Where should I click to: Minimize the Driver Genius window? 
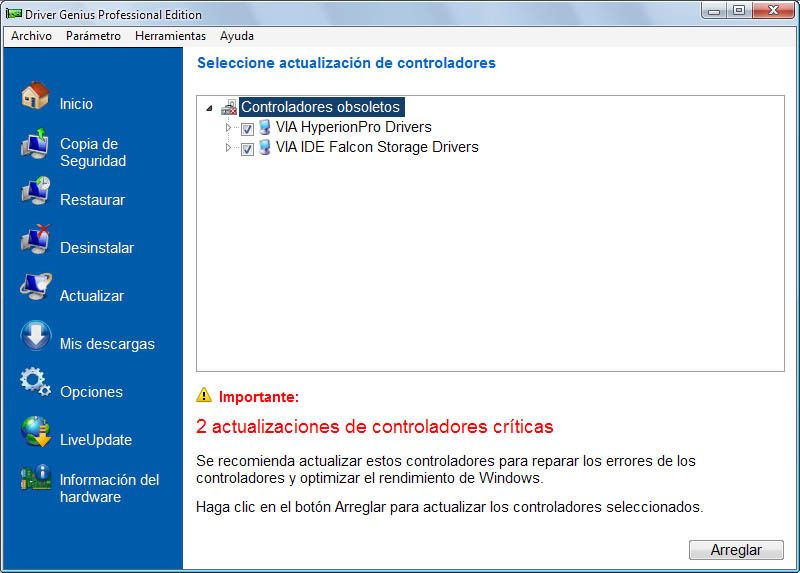tap(714, 11)
